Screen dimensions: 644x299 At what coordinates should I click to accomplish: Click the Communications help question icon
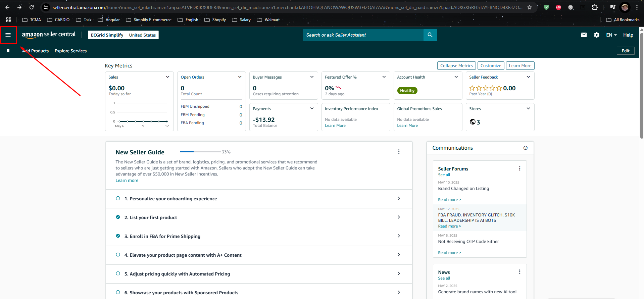tap(526, 148)
